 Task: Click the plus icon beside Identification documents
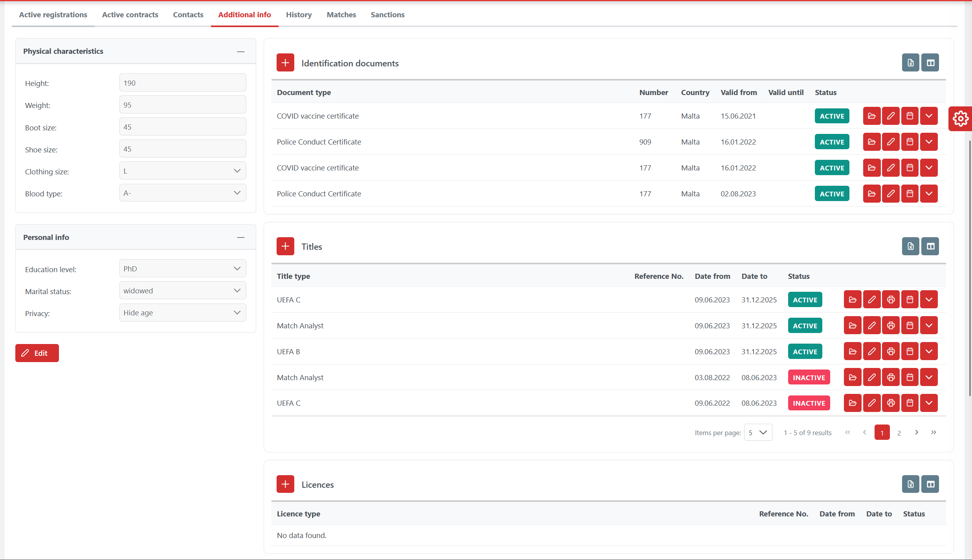(285, 63)
